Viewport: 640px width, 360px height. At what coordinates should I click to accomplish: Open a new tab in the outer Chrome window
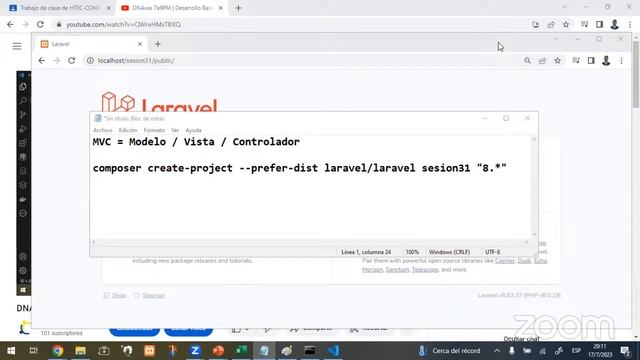(x=238, y=8)
